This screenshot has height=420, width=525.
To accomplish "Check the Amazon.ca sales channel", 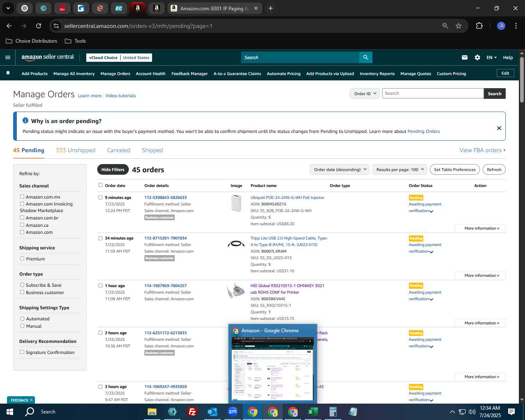I will 22,225.
